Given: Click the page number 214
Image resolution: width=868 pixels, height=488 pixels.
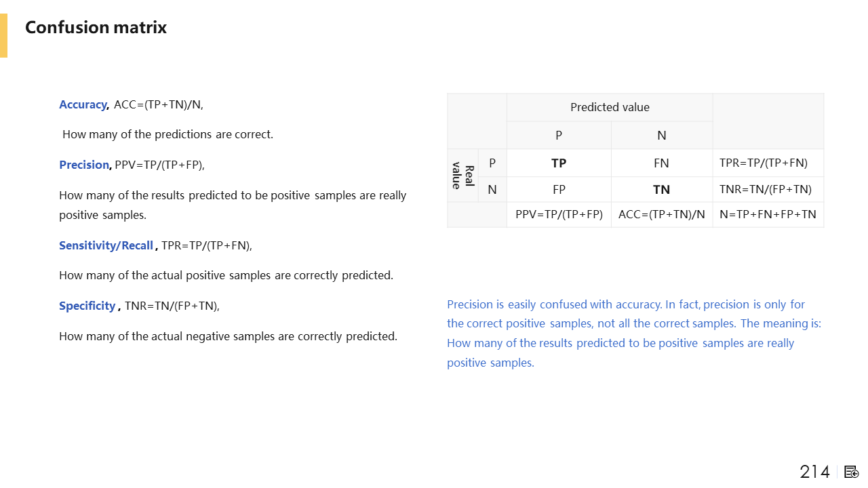Looking at the screenshot, I should pyautogui.click(x=814, y=472).
